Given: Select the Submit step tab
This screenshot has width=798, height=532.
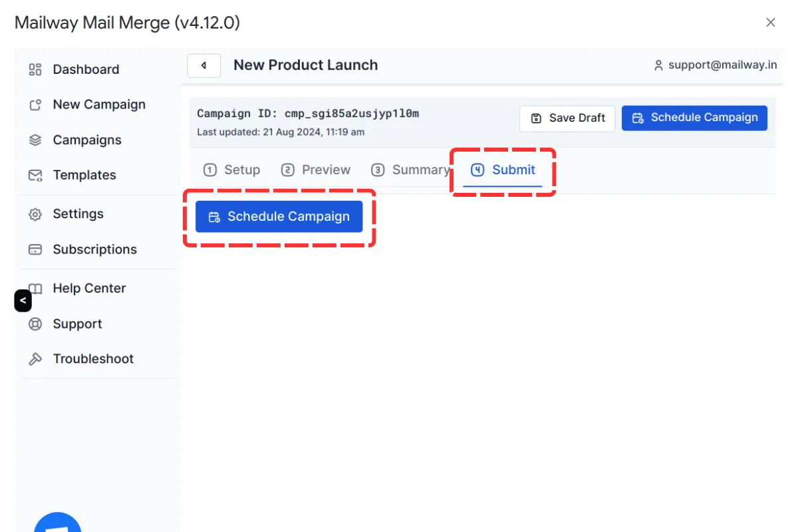Looking at the screenshot, I should [x=503, y=170].
